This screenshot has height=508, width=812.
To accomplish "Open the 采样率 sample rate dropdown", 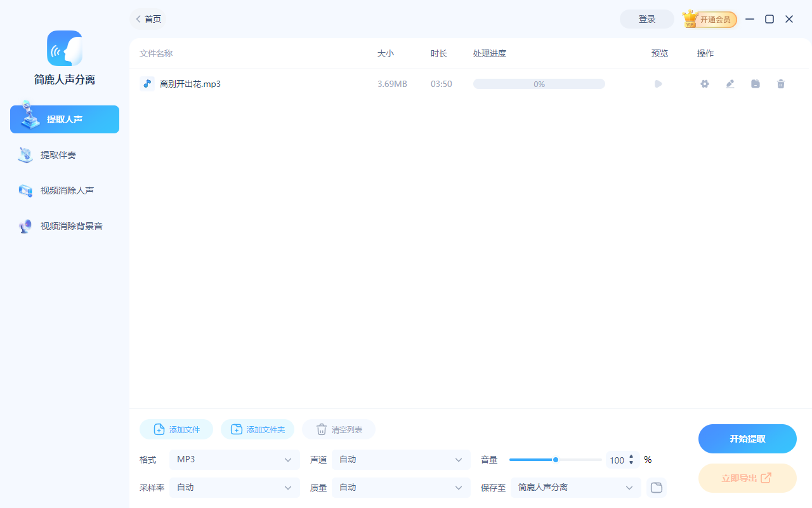I will tap(234, 487).
